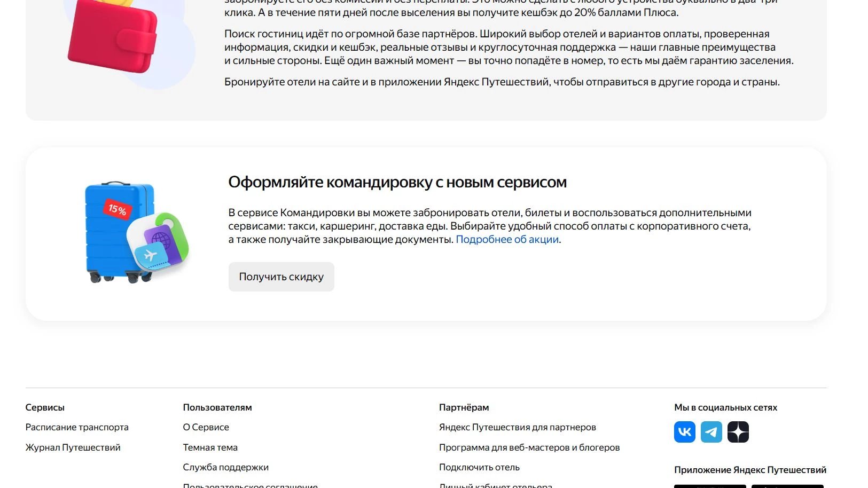
Task: Open webmaster and blogger program page
Action: (529, 447)
